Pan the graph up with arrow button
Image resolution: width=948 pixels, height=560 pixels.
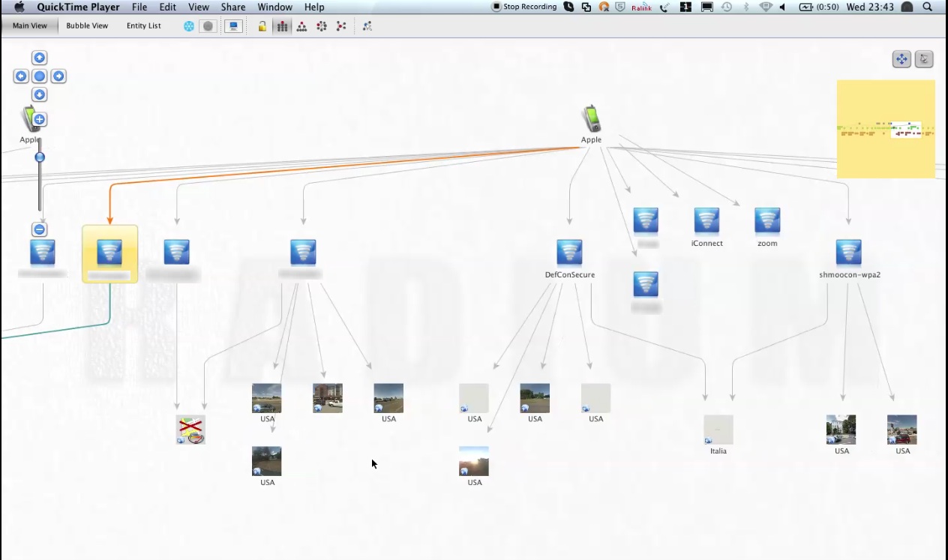tap(40, 58)
